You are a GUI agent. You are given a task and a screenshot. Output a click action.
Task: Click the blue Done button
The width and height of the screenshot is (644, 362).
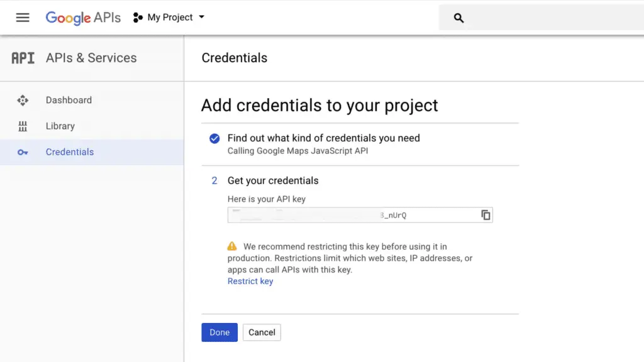(219, 332)
